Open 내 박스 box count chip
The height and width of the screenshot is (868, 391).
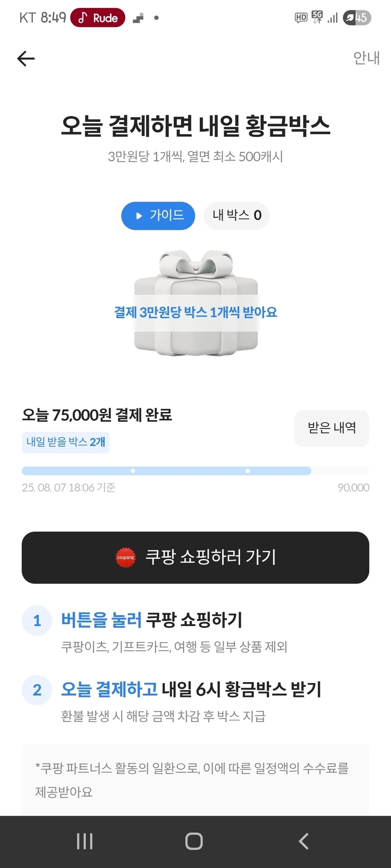236,216
